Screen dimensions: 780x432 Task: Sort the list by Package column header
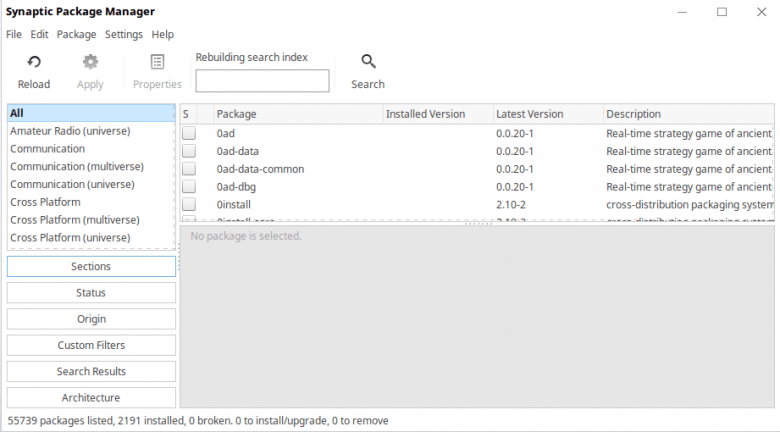(x=295, y=114)
